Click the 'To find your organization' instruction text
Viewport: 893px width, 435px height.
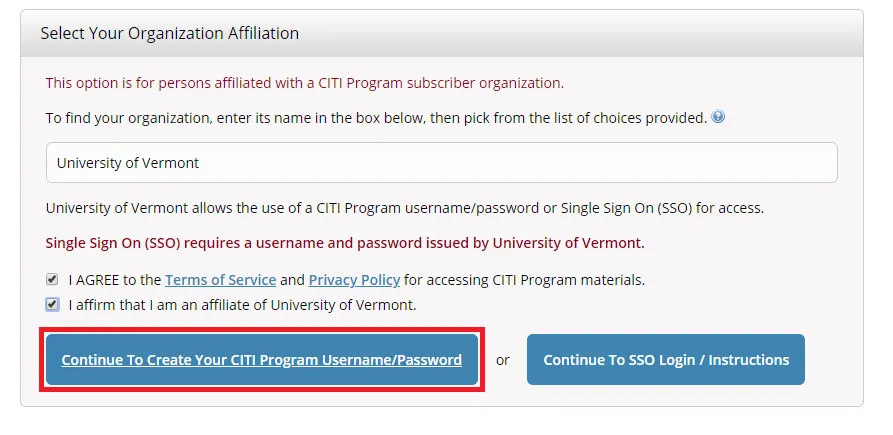tap(375, 118)
